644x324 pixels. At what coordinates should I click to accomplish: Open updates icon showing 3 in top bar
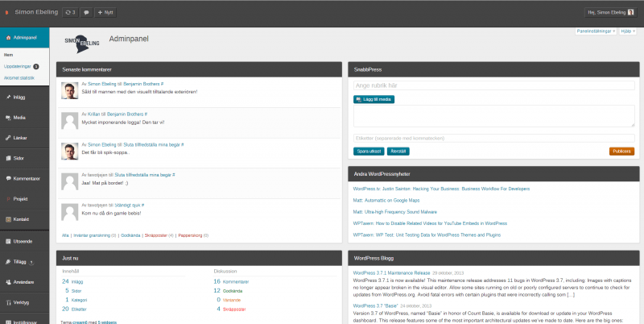pos(71,12)
